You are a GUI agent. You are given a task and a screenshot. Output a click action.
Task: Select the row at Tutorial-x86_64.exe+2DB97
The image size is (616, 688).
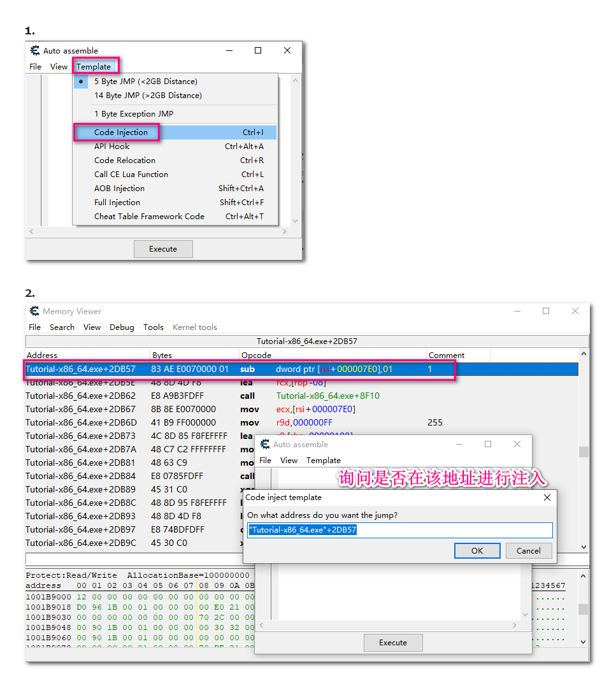[134, 529]
